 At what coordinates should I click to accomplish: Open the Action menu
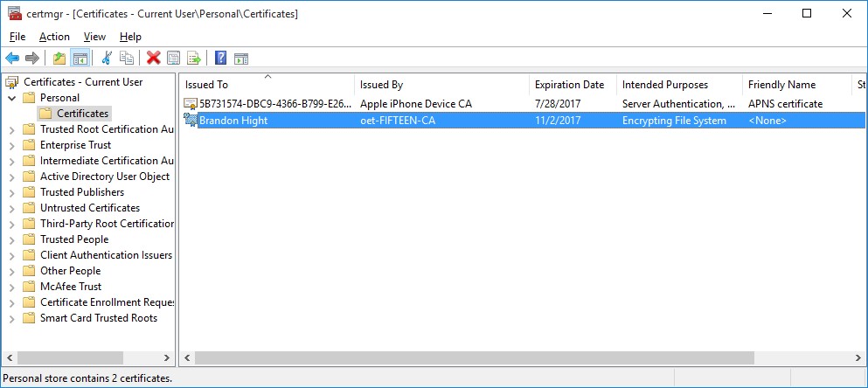coord(54,37)
